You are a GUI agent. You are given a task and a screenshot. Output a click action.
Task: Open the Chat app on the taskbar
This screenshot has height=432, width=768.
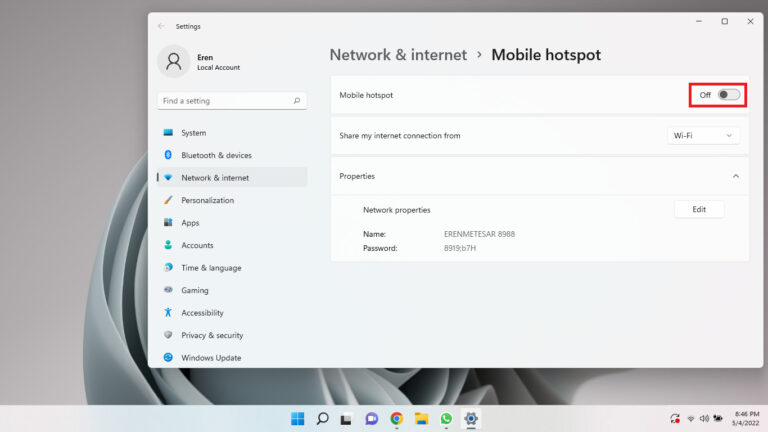tap(372, 419)
